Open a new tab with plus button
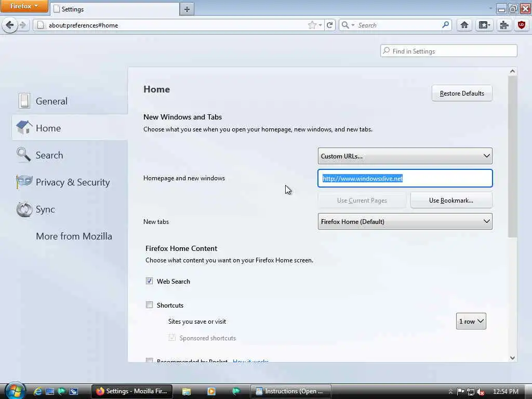The height and width of the screenshot is (399, 532). (x=187, y=9)
